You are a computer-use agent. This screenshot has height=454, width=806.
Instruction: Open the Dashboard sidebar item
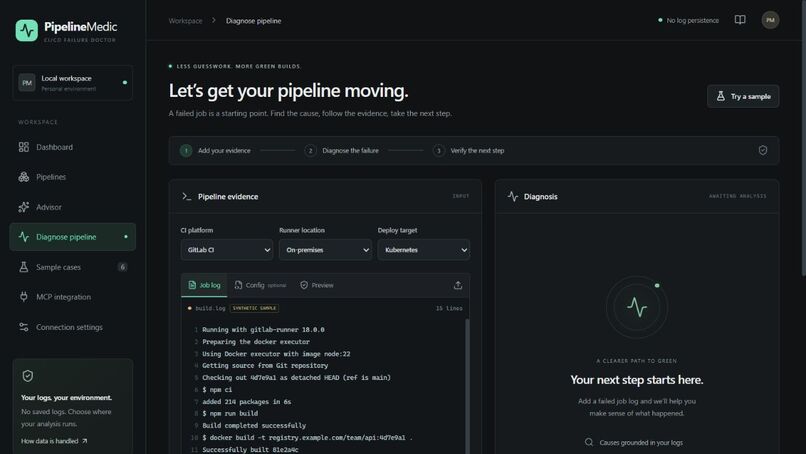72,147
